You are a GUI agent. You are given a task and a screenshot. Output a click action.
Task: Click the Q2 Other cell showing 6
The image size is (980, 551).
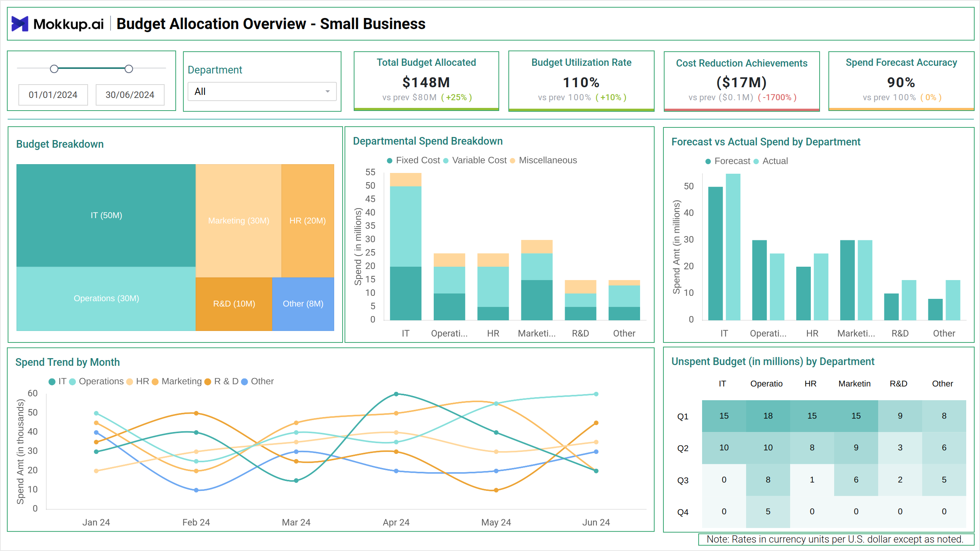pos(944,448)
